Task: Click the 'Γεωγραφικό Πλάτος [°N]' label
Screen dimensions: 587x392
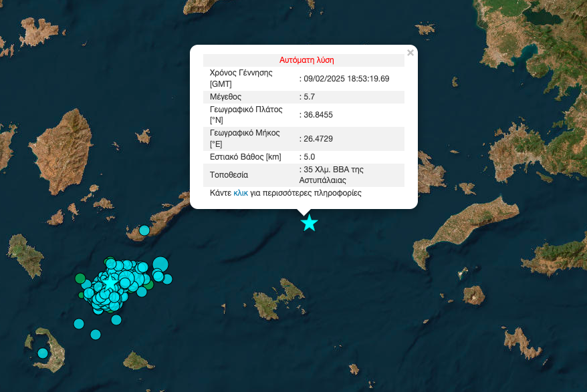Action: pos(246,115)
